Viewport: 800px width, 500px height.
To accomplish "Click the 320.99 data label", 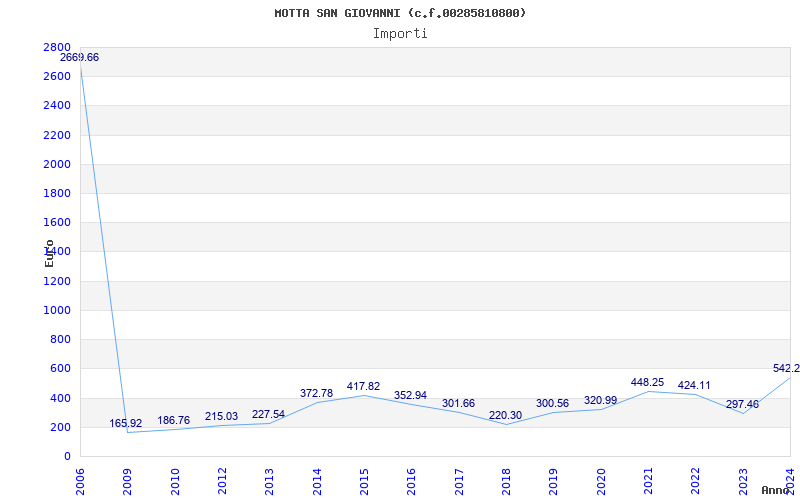I will pyautogui.click(x=601, y=401).
